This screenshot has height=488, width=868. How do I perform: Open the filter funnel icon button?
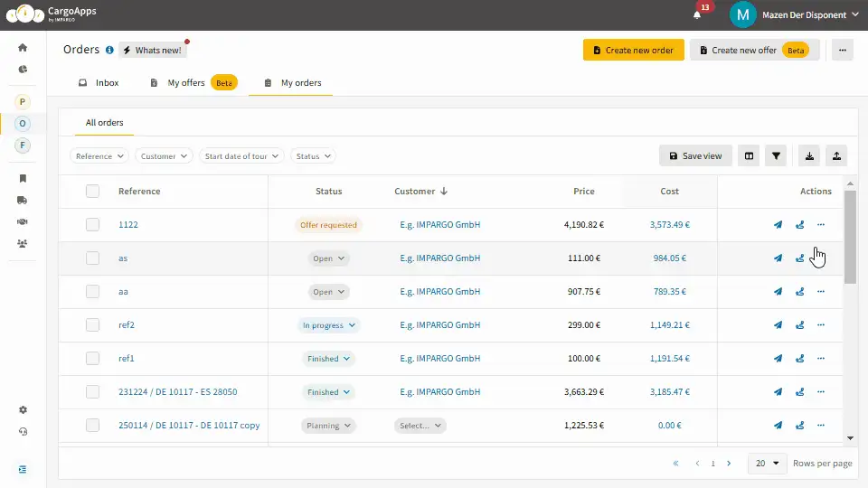[776, 156]
